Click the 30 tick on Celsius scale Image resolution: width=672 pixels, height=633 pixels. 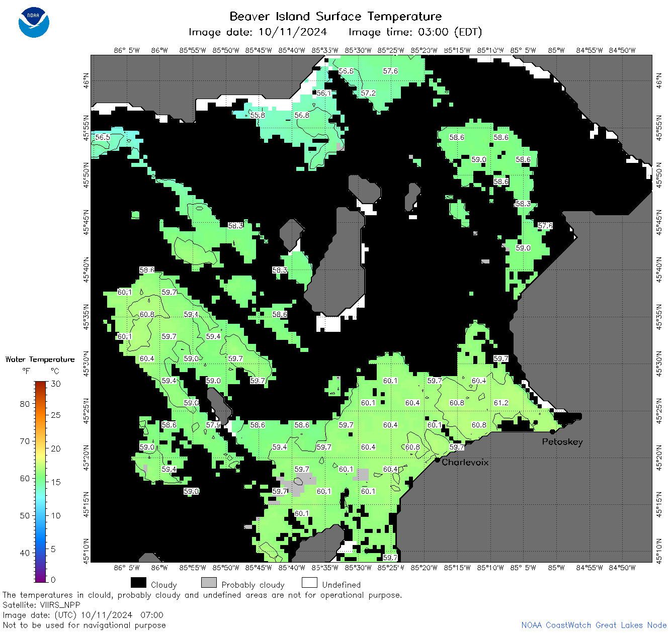pyautogui.click(x=56, y=384)
